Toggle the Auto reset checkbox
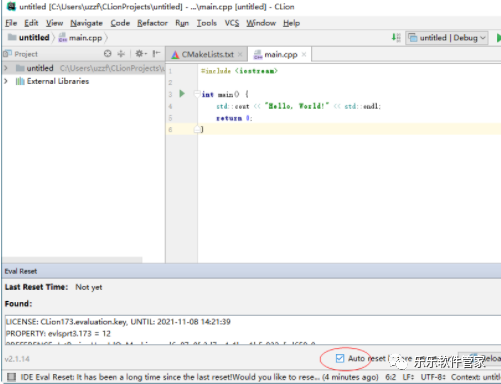 pyautogui.click(x=340, y=358)
